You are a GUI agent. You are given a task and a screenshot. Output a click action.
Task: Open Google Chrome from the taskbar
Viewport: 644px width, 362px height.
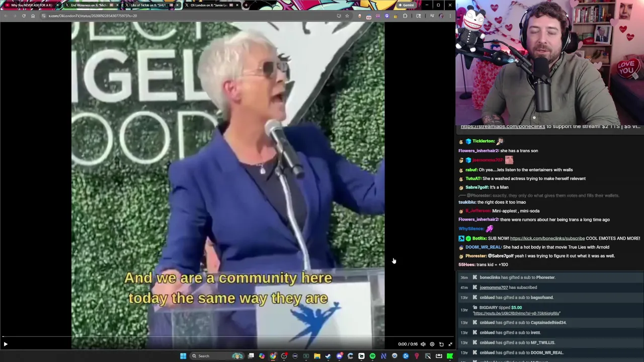pos(273,356)
